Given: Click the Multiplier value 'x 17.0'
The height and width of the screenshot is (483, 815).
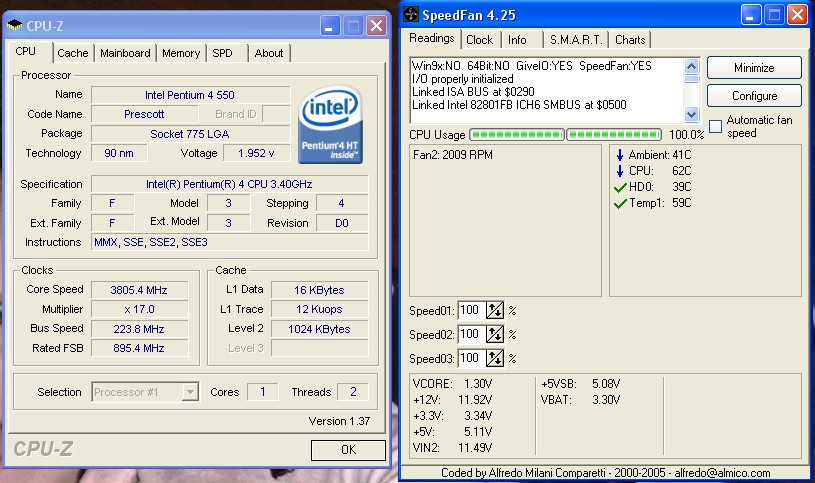Looking at the screenshot, I should (139, 309).
